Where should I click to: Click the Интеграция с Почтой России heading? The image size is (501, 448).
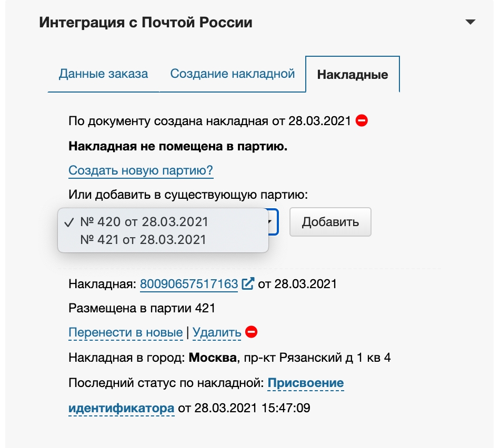point(146,23)
